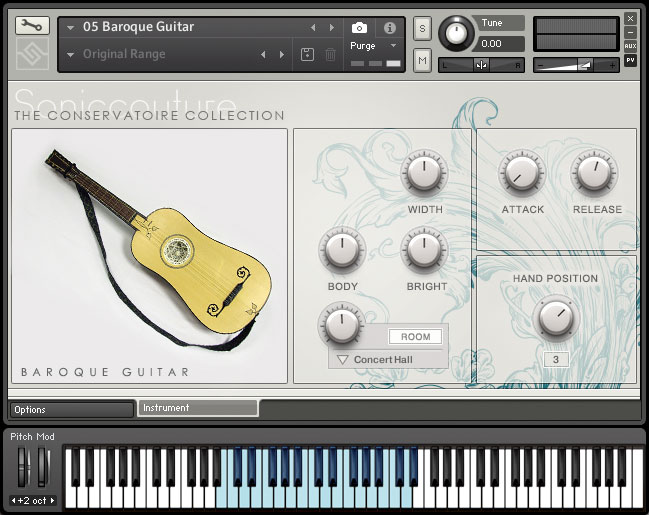The image size is (649, 515).
Task: Decrease volume with minus at slider end
Action: coord(540,65)
